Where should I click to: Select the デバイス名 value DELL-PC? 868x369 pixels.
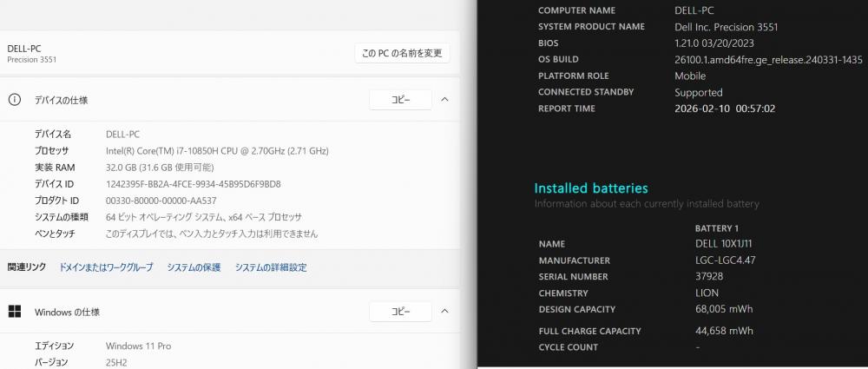pyautogui.click(x=123, y=134)
